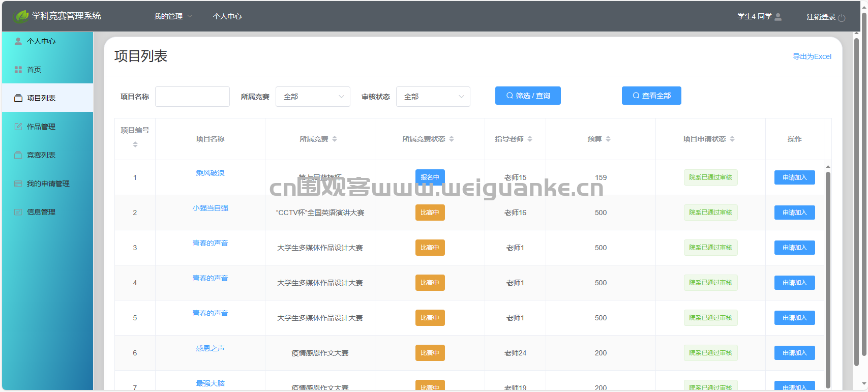868x392 pixels.
Task: Toggle sort on 预算 column
Action: click(608, 139)
